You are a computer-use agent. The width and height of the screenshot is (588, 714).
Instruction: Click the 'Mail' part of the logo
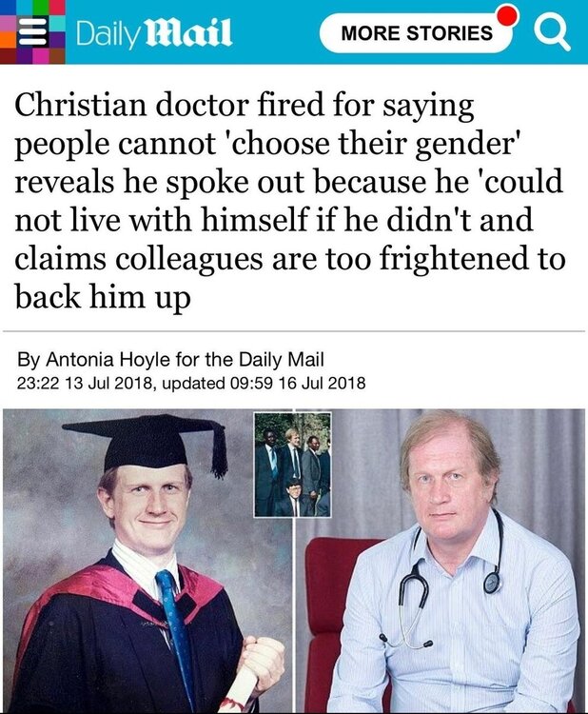click(x=188, y=33)
